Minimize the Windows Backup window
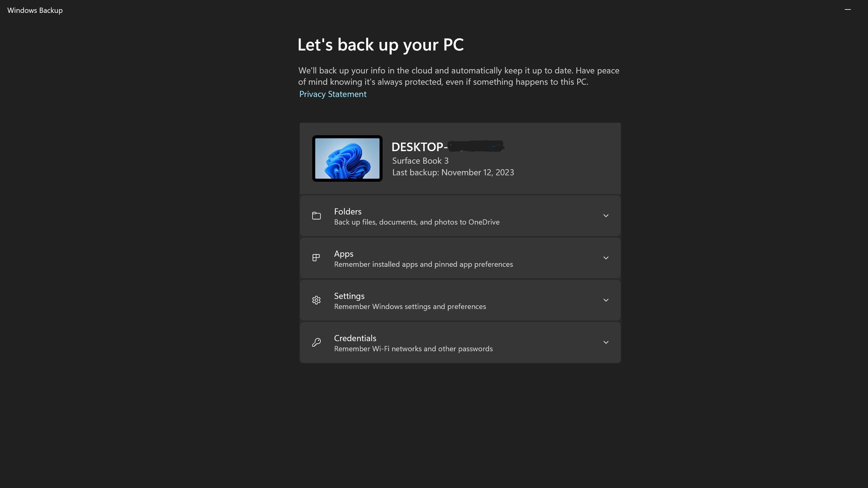 point(848,10)
